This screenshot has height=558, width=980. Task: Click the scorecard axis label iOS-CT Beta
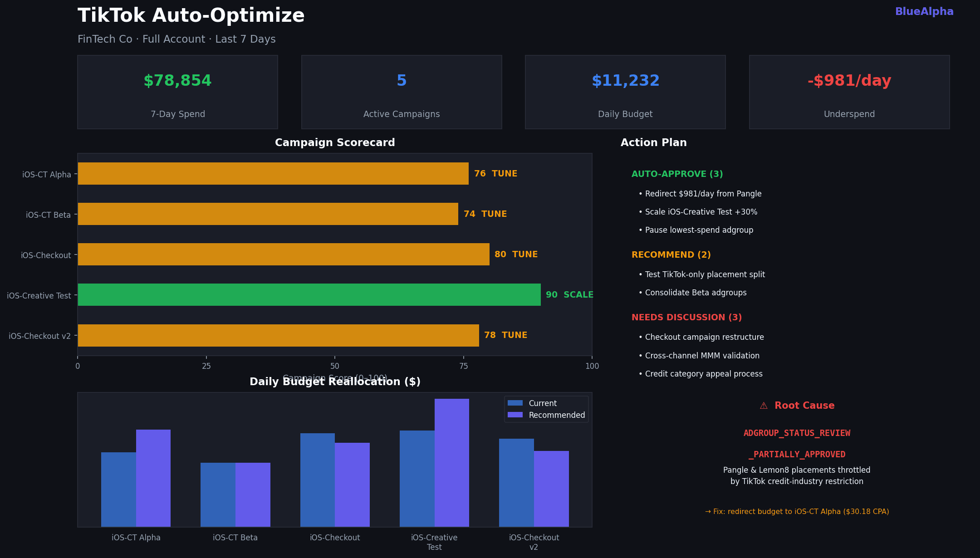pyautogui.click(x=48, y=215)
